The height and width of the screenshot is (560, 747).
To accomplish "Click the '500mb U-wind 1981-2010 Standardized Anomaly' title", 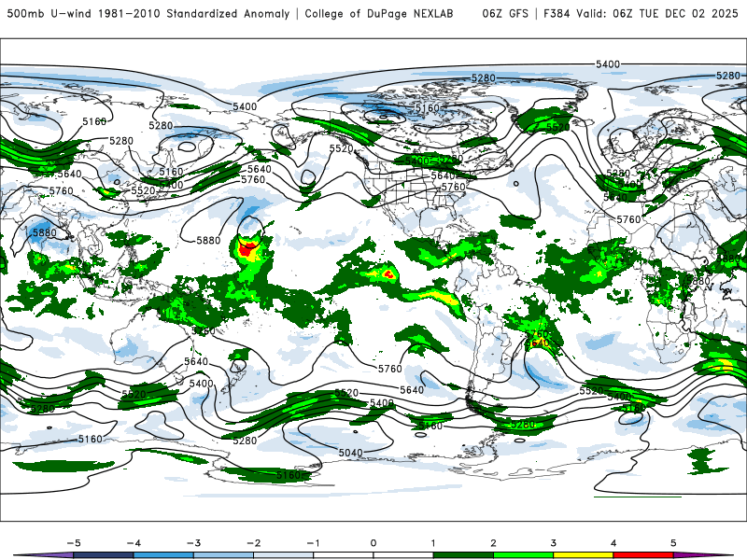I will pos(148,13).
